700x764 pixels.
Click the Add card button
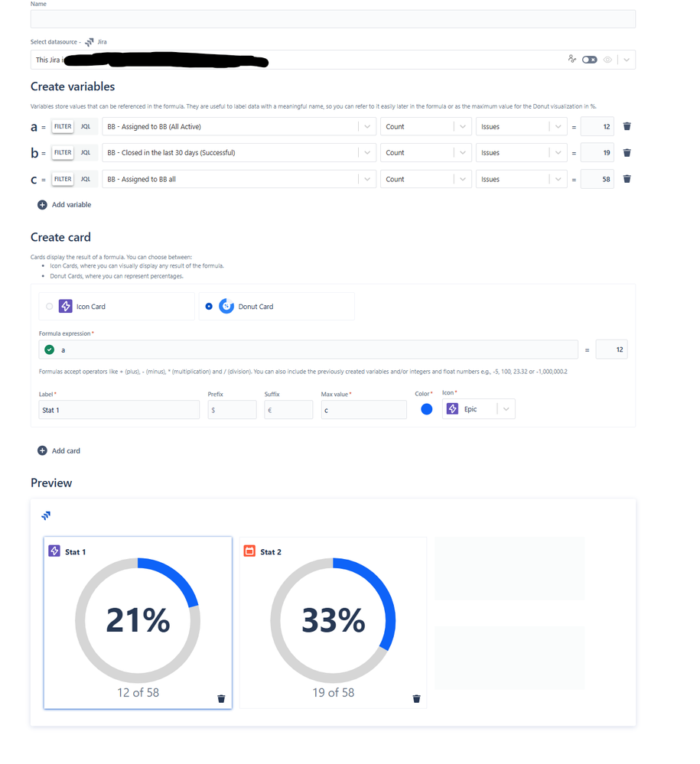[59, 450]
